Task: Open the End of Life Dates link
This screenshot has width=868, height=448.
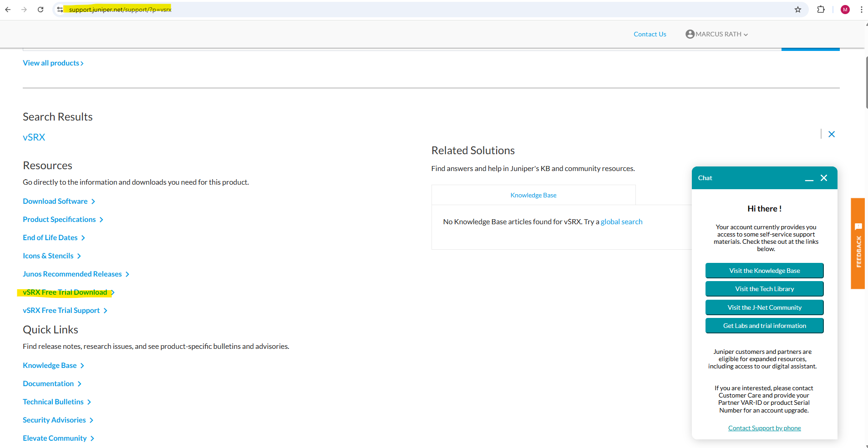Action: click(x=54, y=238)
